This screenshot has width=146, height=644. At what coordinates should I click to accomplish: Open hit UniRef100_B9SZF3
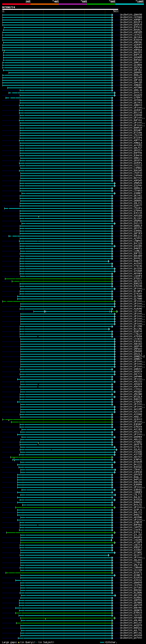131,22
